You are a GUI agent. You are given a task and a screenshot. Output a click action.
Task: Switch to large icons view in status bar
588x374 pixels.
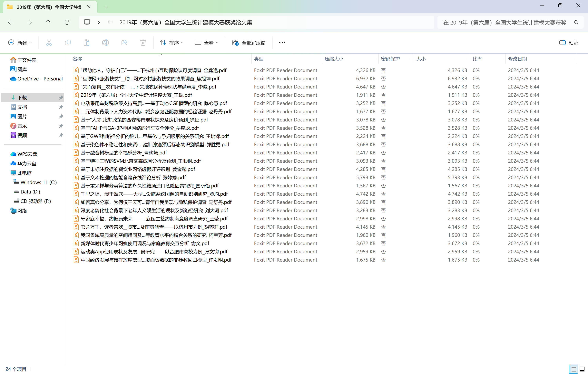click(x=582, y=369)
